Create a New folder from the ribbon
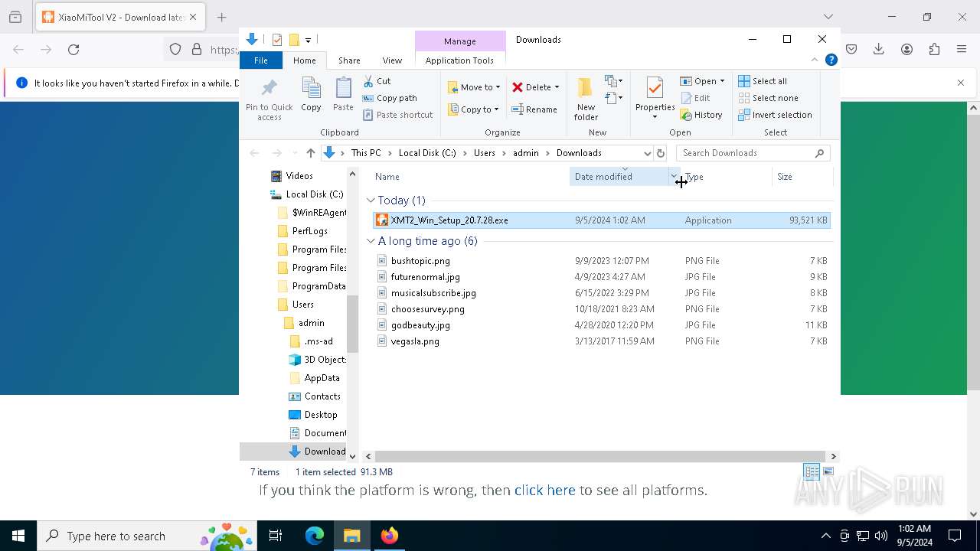 [x=586, y=99]
